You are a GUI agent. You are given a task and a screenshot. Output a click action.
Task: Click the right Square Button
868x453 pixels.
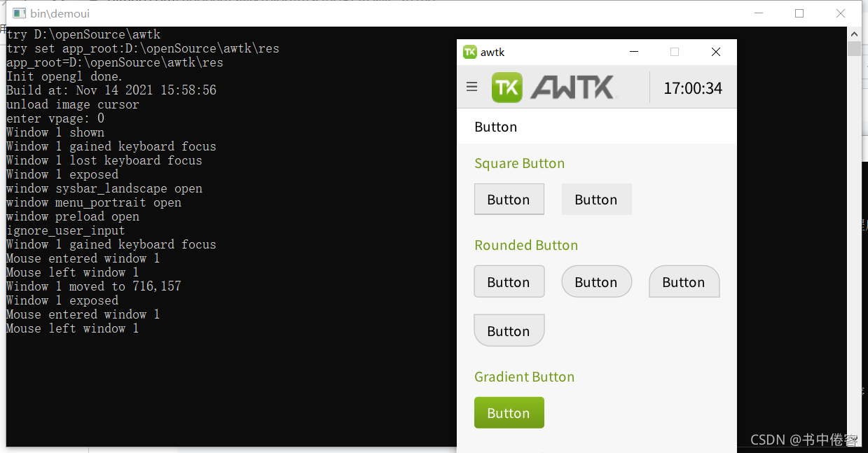point(596,199)
